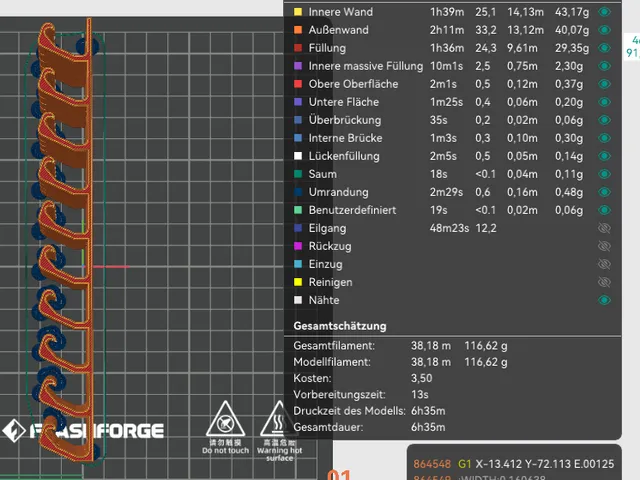
Task: Toggle Benutzerdefiniert visibility
Action: 604,210
